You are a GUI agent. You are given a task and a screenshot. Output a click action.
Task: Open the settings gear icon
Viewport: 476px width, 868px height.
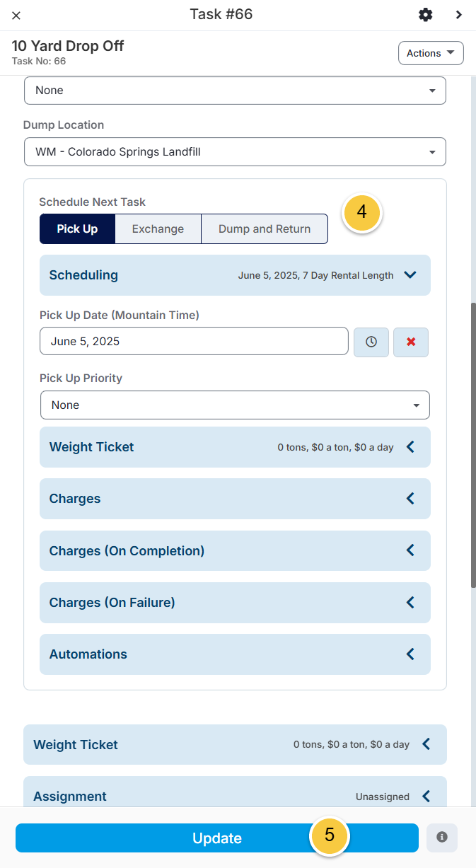coord(425,15)
